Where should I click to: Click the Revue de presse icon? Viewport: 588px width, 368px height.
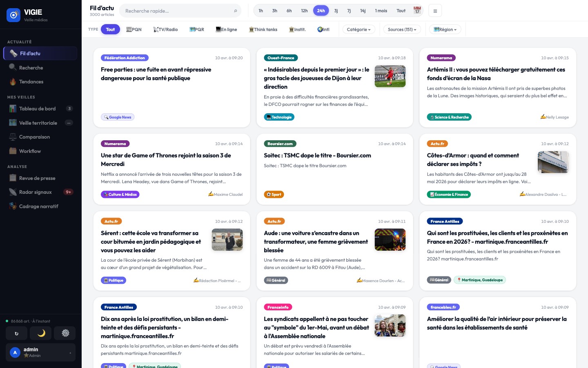tap(13, 178)
